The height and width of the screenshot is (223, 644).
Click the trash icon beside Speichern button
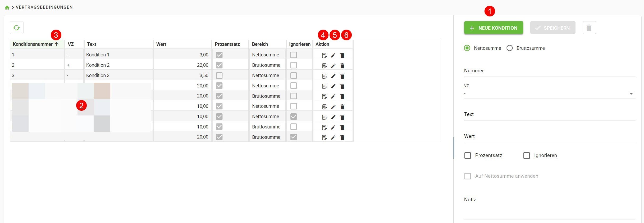589,28
